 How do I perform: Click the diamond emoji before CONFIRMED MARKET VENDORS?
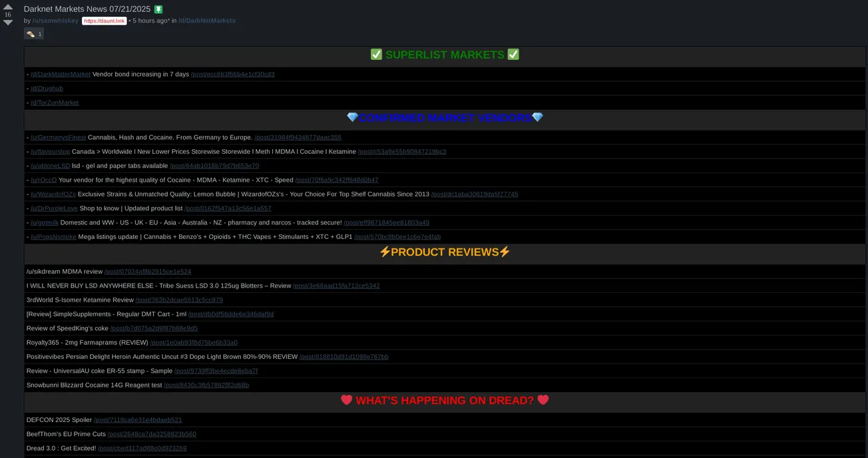tap(351, 117)
